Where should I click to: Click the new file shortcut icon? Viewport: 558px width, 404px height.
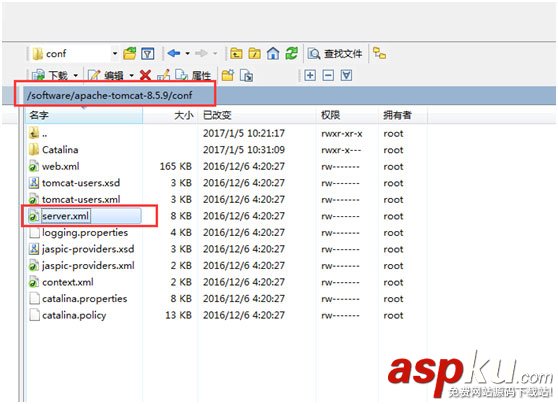click(x=246, y=75)
